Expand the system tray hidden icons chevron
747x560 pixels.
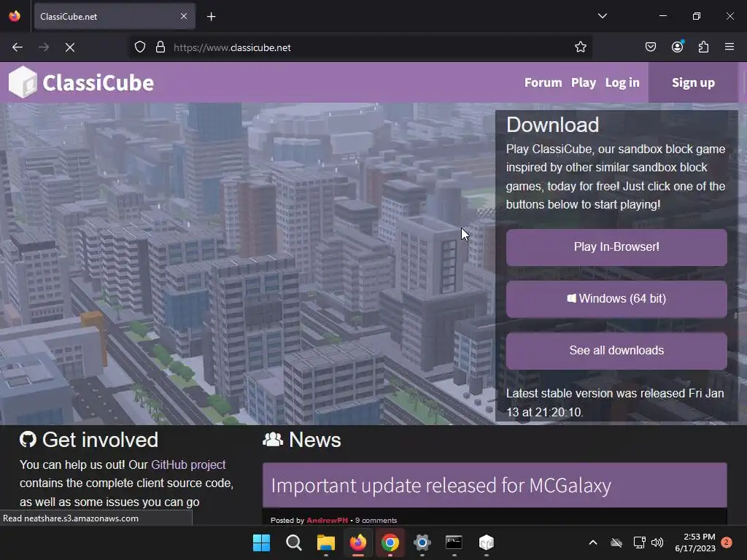(x=593, y=542)
